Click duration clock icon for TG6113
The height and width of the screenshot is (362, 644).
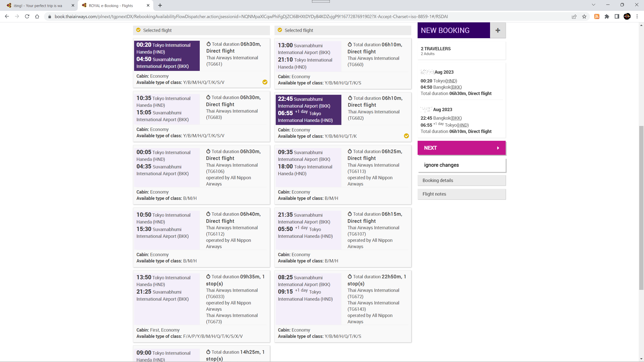(x=350, y=151)
